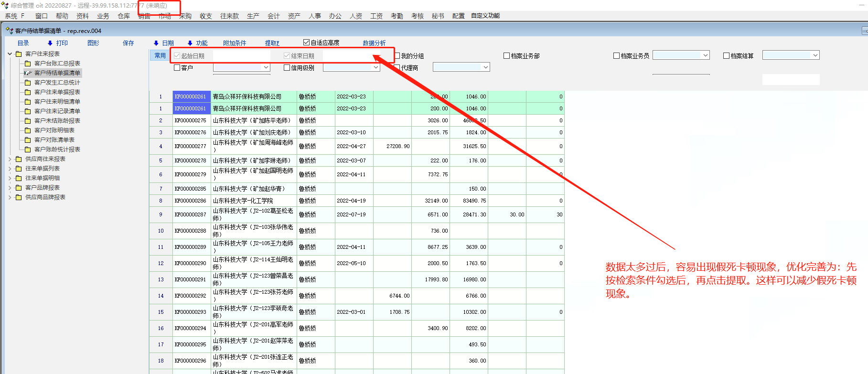Select the KF000000275 cell in the table

tap(191, 120)
